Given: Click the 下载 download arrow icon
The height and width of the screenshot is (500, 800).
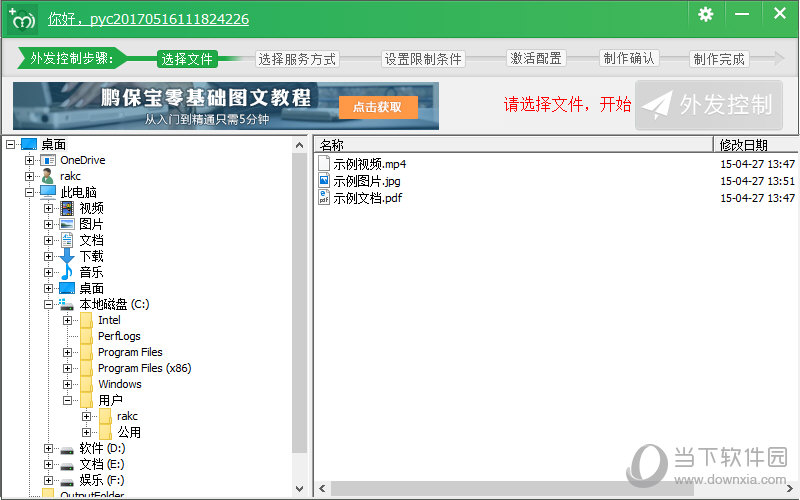Looking at the screenshot, I should click(x=67, y=256).
